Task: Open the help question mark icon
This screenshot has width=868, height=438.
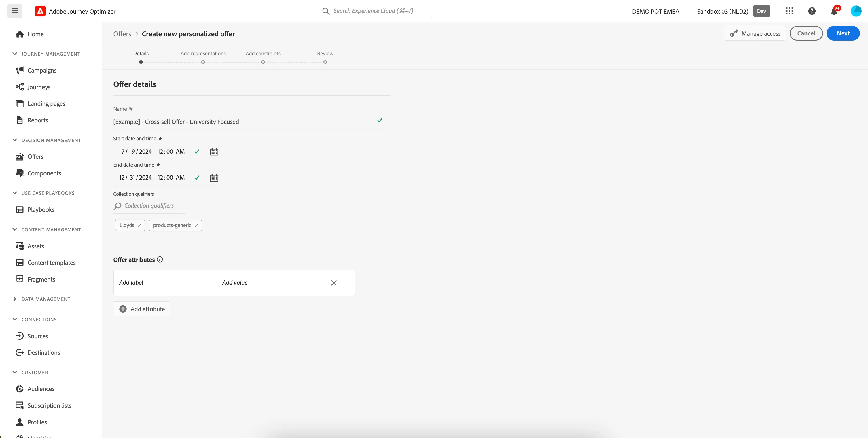Action: [812, 11]
